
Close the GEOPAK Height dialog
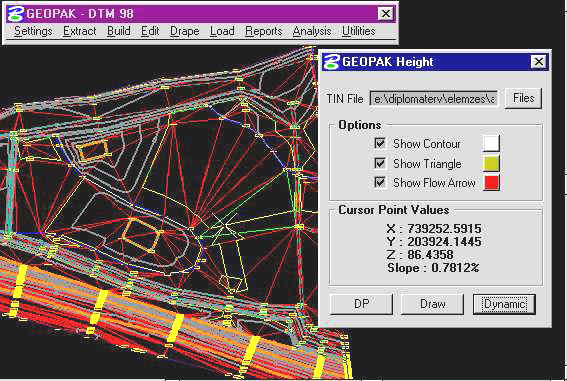click(538, 62)
